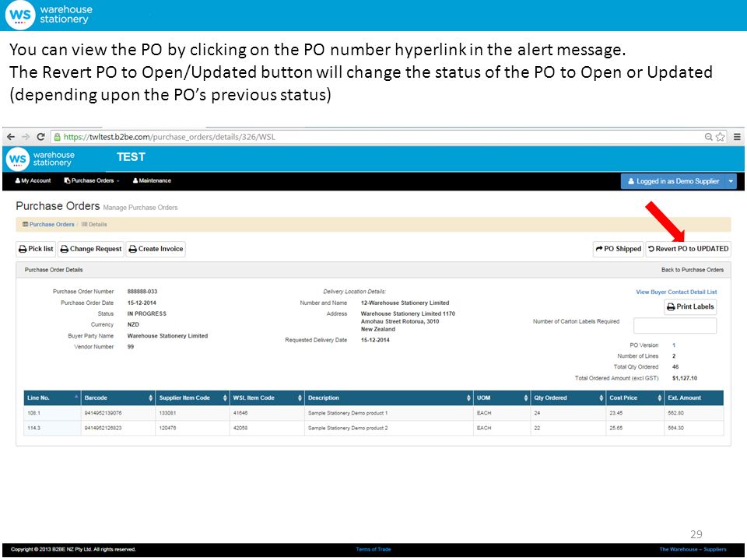
Task: Bookmark the page with the star icon
Action: click(721, 137)
